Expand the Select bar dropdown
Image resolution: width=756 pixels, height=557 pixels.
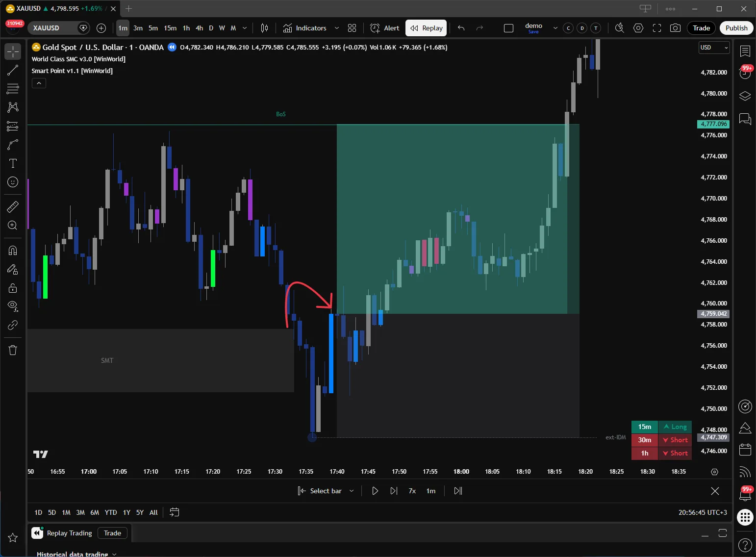click(x=352, y=491)
